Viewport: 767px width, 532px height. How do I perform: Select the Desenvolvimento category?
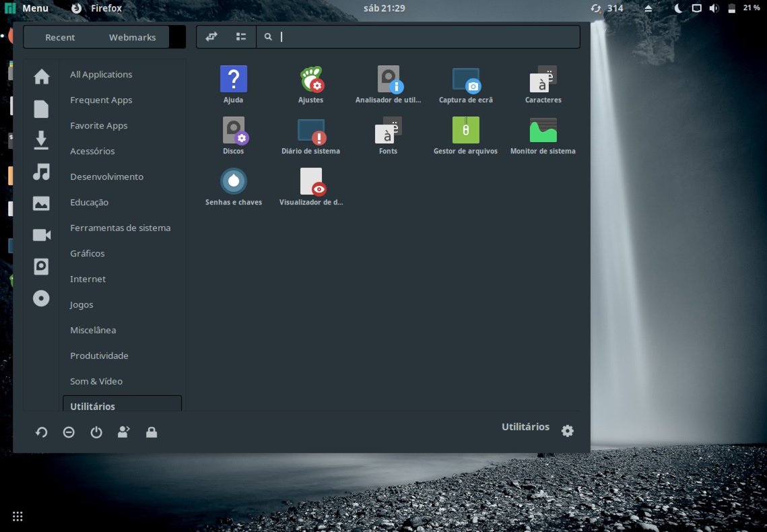click(x=106, y=176)
